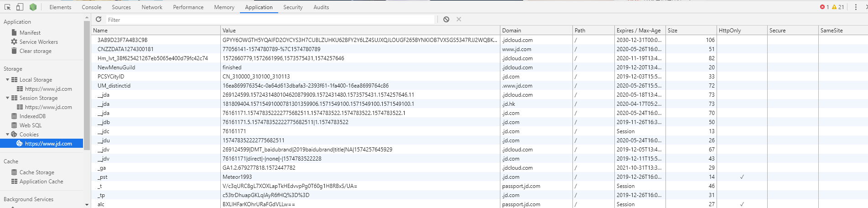The image size is (868, 208).
Task: Sort cookies by Size column header
Action: click(x=691, y=31)
